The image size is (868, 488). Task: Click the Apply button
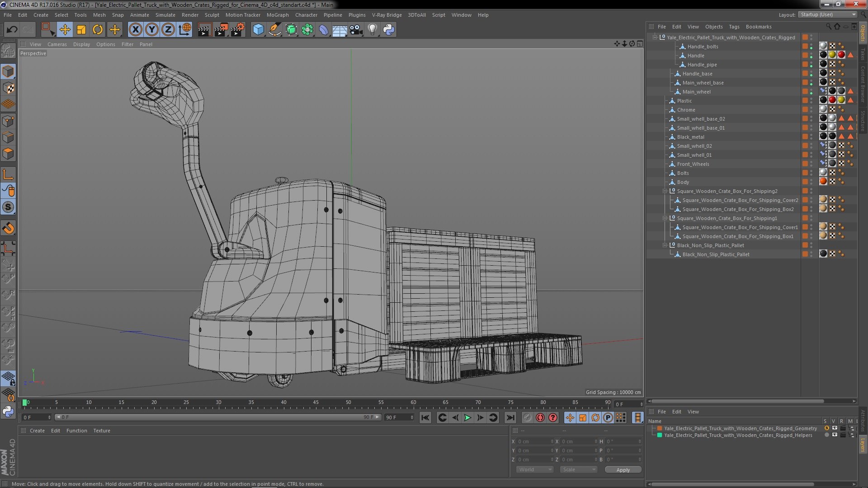pos(623,470)
